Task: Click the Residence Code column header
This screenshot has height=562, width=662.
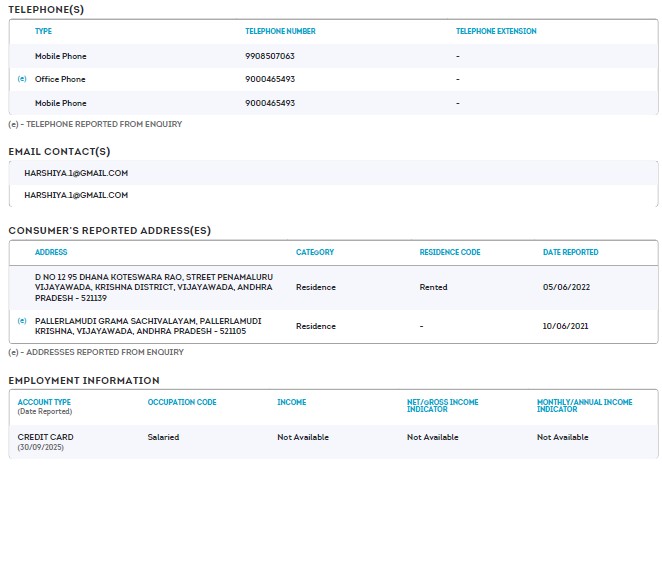Action: (x=450, y=252)
